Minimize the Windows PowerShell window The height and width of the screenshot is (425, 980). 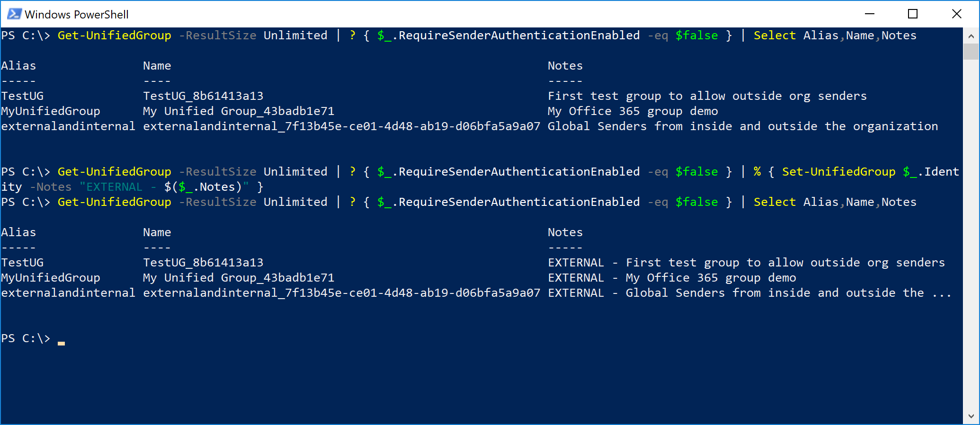tap(870, 14)
